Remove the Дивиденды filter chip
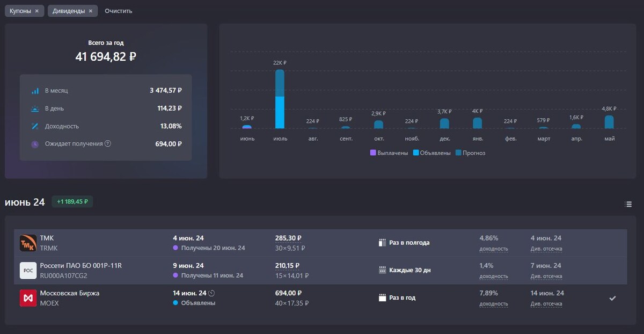Image resolution: width=644 pixels, height=334 pixels. [90, 11]
